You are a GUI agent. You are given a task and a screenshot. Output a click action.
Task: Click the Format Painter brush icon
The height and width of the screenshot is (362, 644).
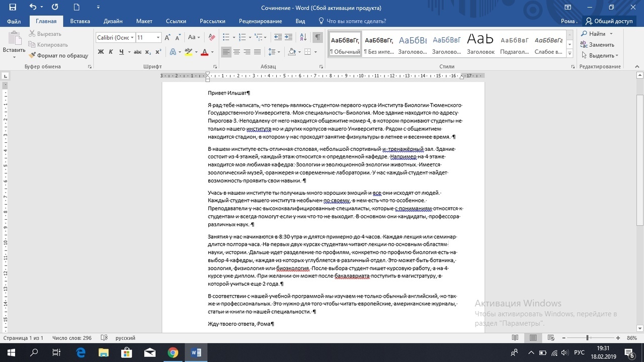tap(33, 56)
